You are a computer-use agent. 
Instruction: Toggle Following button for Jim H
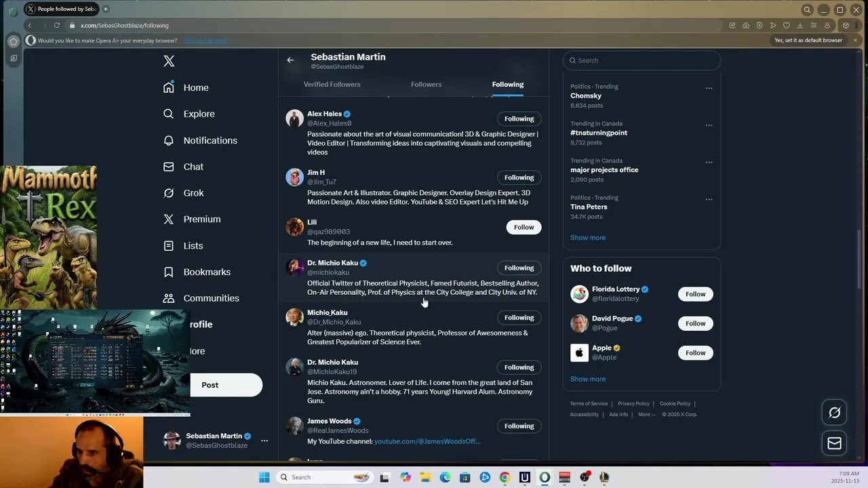(519, 178)
